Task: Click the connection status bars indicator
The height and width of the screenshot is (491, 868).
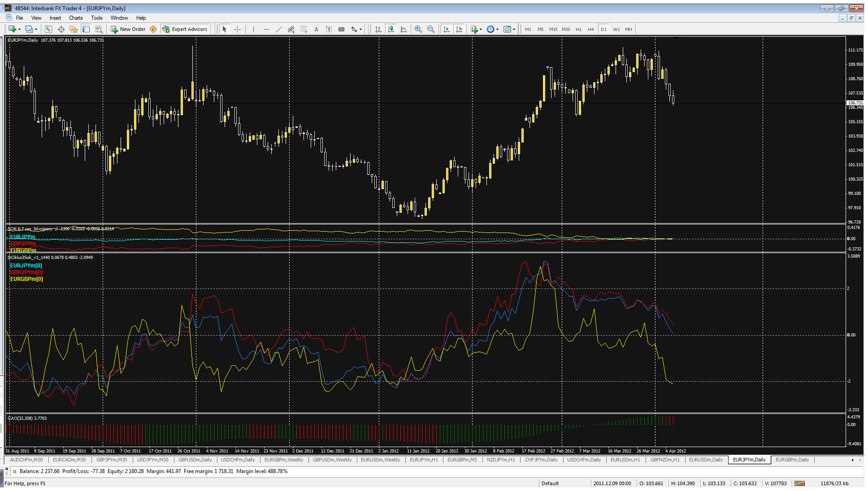Action: click(x=799, y=483)
